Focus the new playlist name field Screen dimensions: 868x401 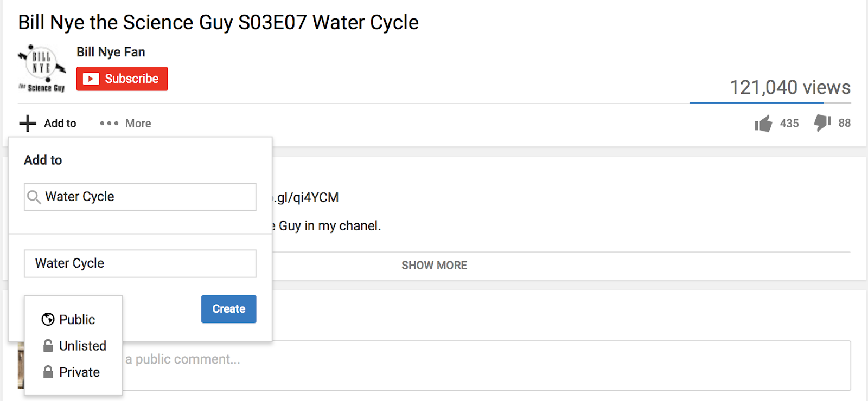tap(140, 263)
